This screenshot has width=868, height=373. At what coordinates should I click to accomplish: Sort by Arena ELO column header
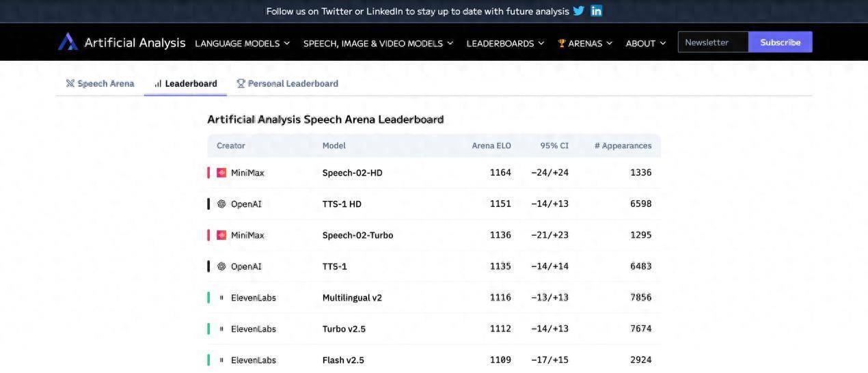(491, 146)
